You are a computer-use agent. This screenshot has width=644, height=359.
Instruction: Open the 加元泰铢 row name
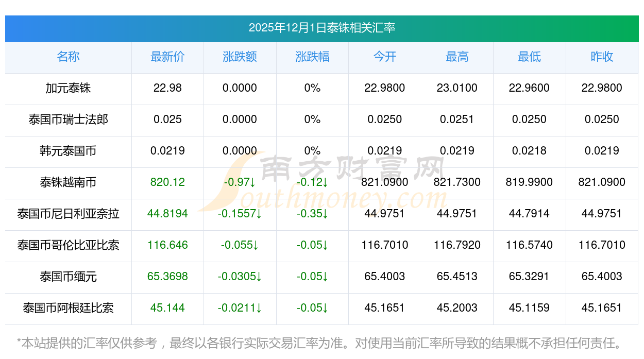pyautogui.click(x=68, y=88)
